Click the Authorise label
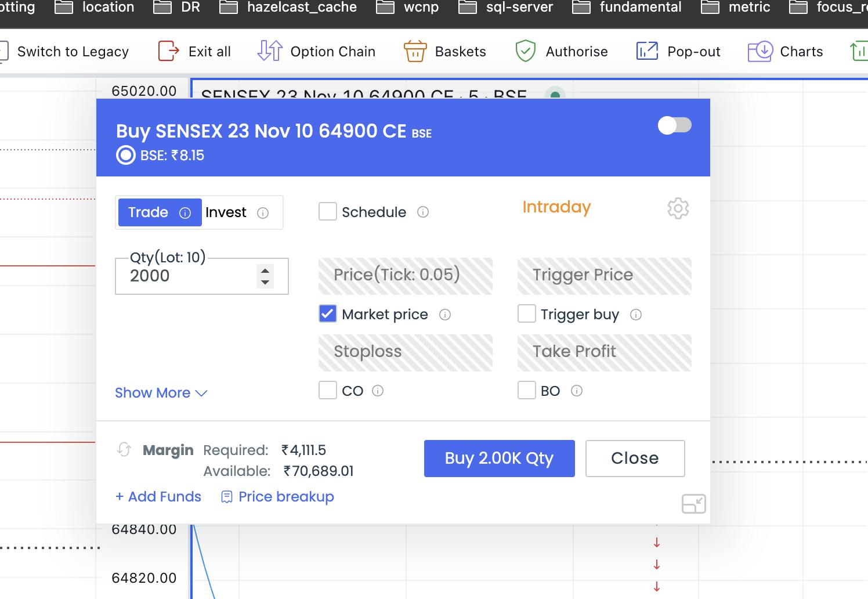 (x=577, y=52)
